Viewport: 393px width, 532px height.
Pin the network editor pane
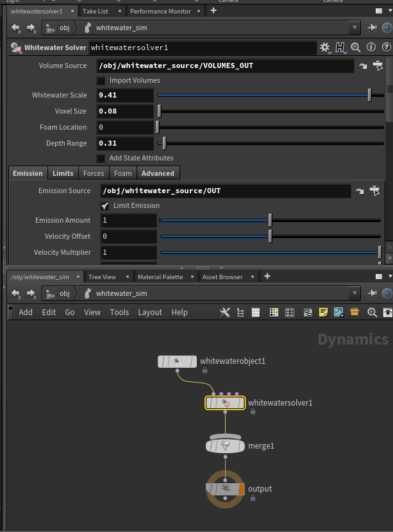click(x=372, y=293)
